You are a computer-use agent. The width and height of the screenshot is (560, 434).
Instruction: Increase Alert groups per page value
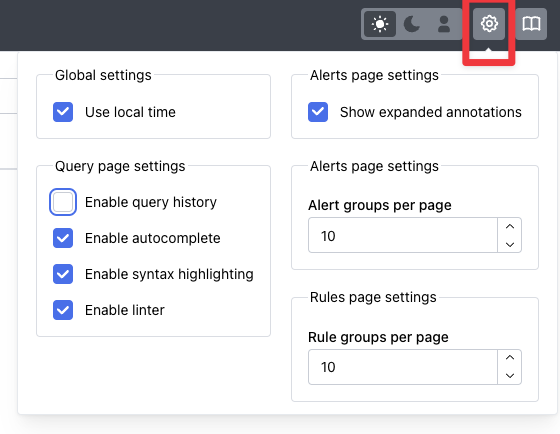point(510,226)
